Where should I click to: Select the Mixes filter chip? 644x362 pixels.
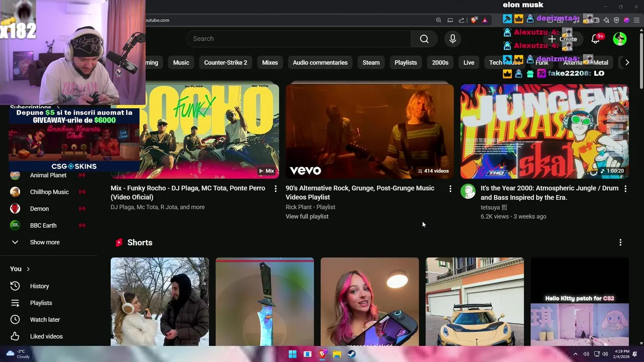point(270,62)
